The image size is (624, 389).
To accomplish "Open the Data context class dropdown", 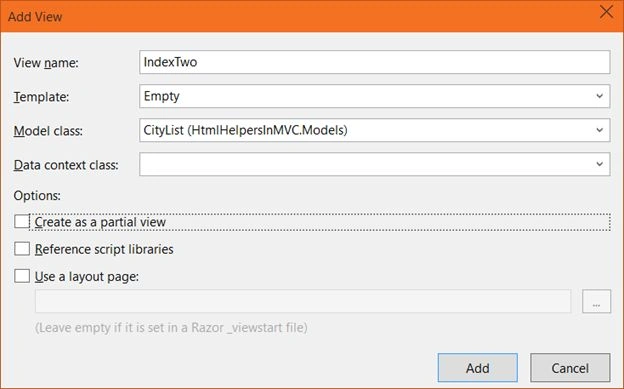I will 374,164.
